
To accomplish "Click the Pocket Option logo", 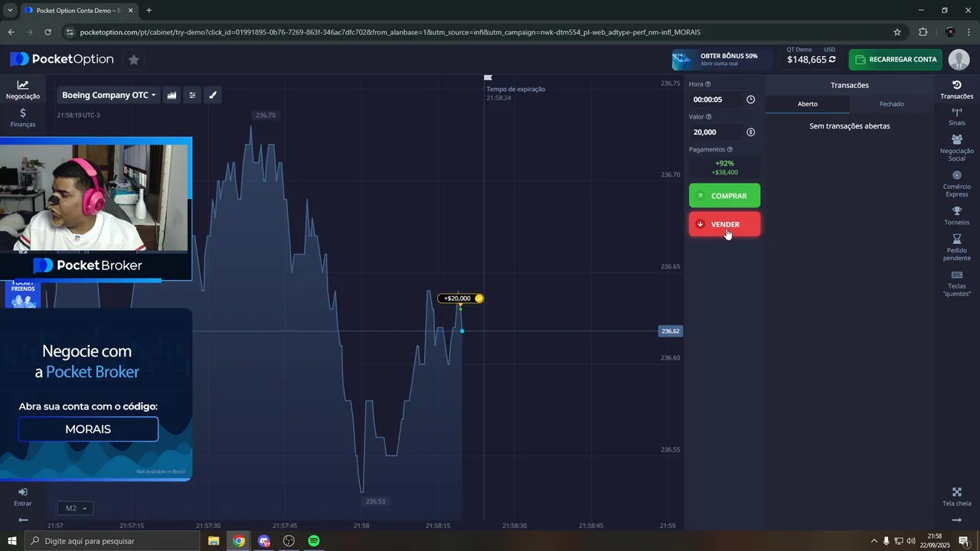I will [x=62, y=60].
